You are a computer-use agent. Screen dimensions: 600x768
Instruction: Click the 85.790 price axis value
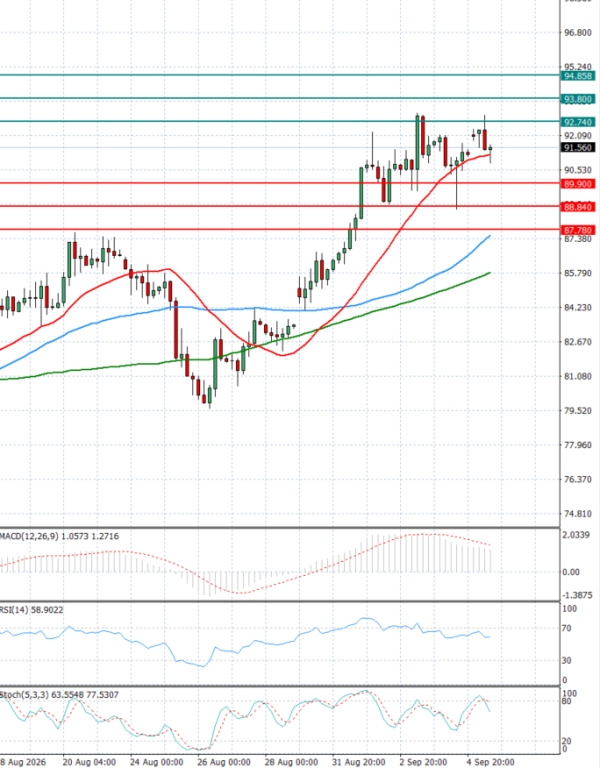click(578, 273)
